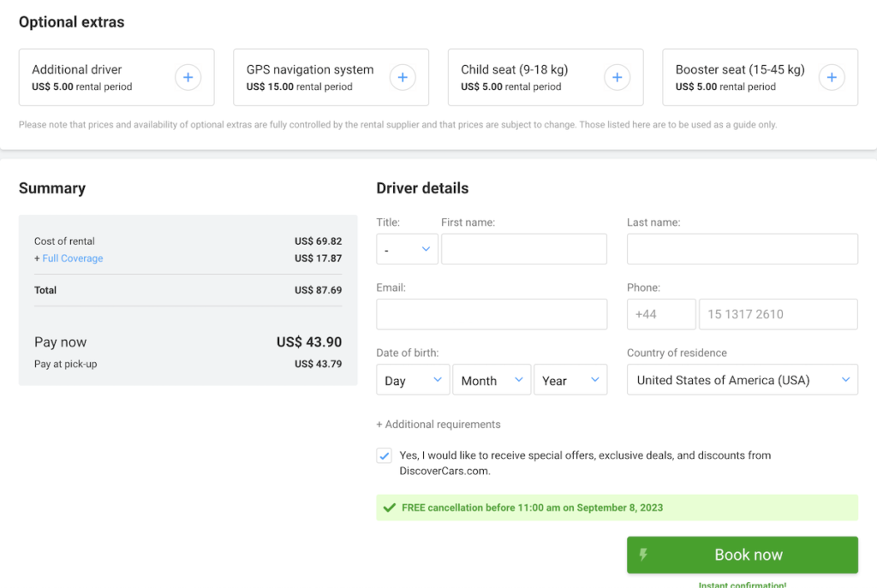The image size is (877, 588).
Task: Click the Full Coverage US$ 17.87 amount
Action: [319, 258]
